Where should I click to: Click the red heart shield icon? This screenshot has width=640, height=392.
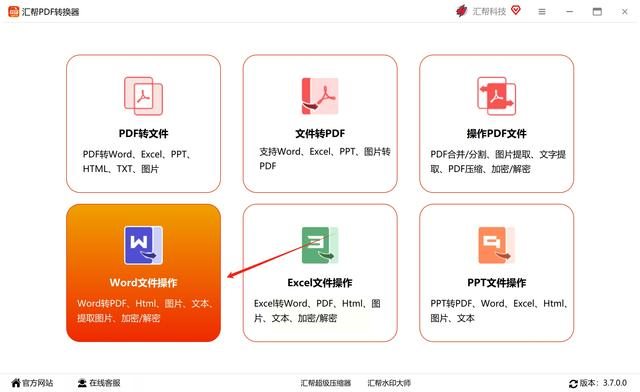click(x=516, y=10)
